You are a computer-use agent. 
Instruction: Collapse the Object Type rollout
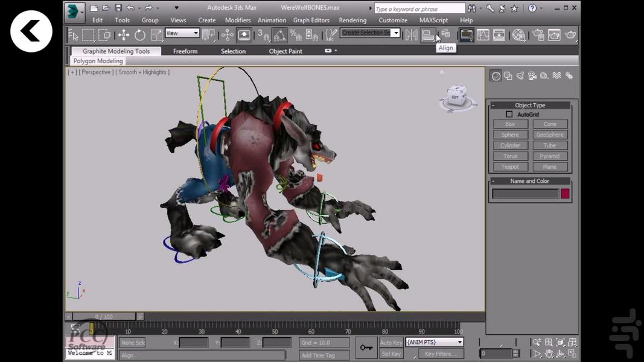tap(493, 106)
